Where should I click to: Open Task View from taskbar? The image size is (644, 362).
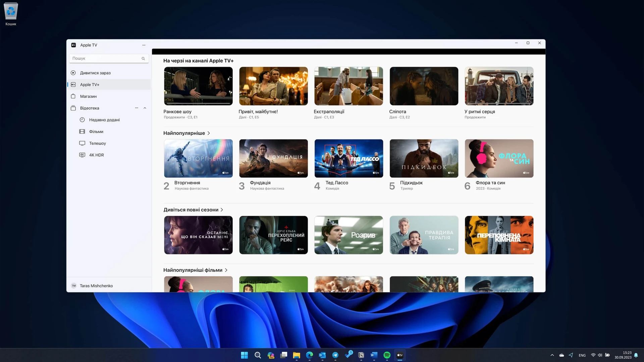[284, 355]
